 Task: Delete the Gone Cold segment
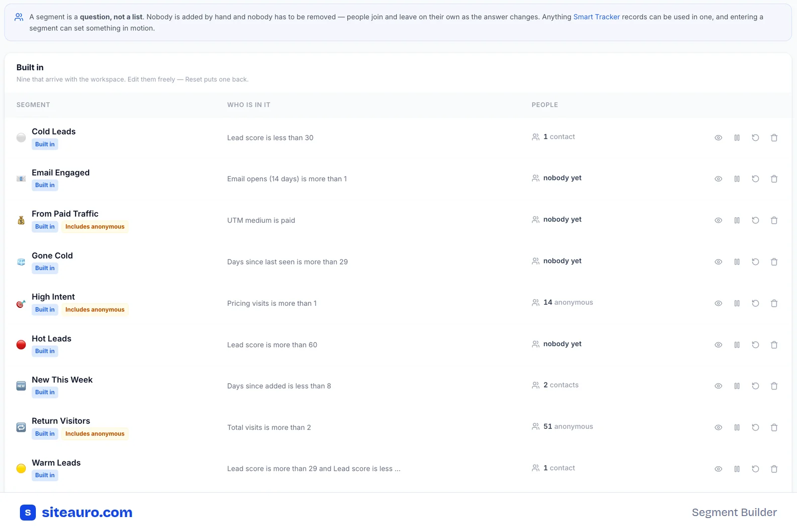click(774, 262)
